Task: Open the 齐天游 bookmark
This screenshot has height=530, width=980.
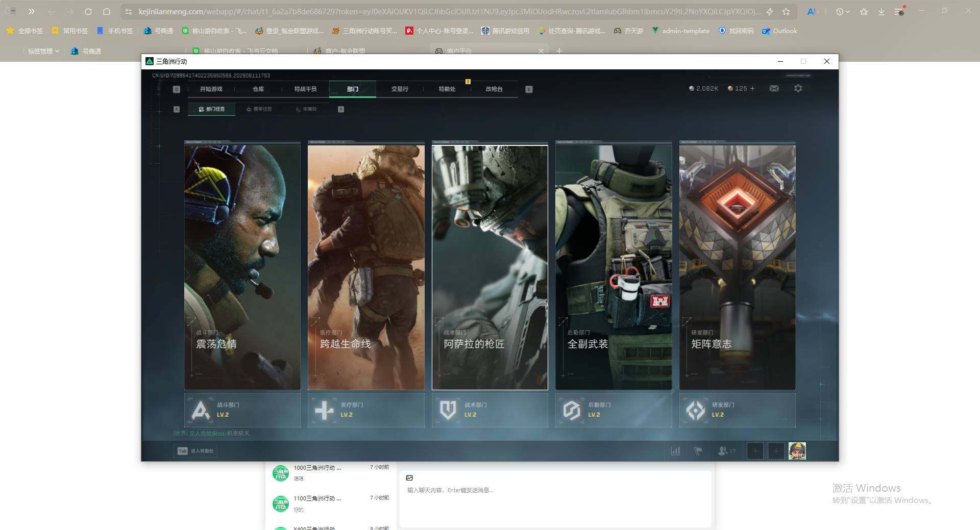Action: pos(628,31)
